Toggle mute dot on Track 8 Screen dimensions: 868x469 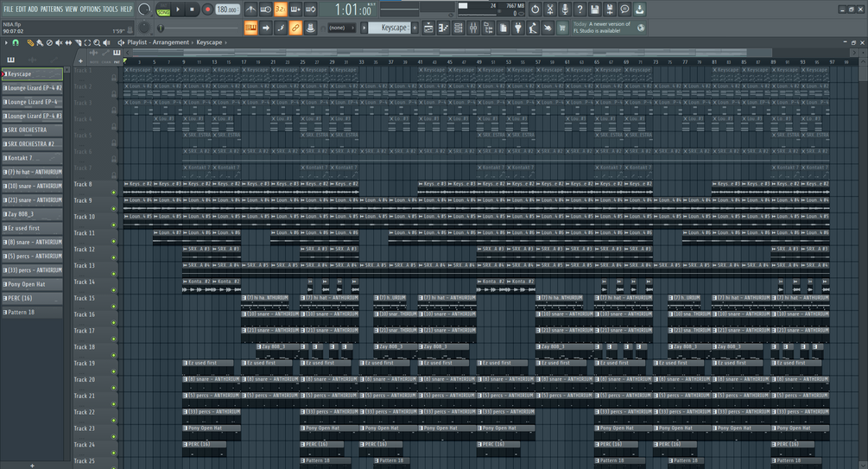(114, 193)
